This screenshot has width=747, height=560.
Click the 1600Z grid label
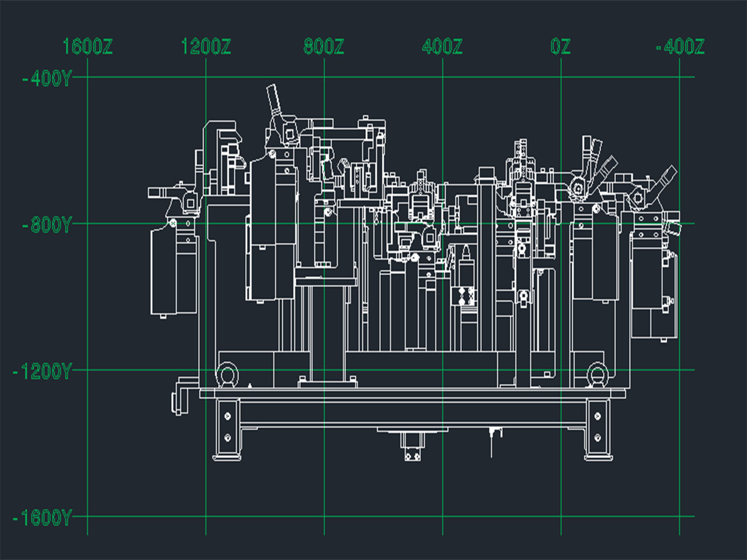87,47
